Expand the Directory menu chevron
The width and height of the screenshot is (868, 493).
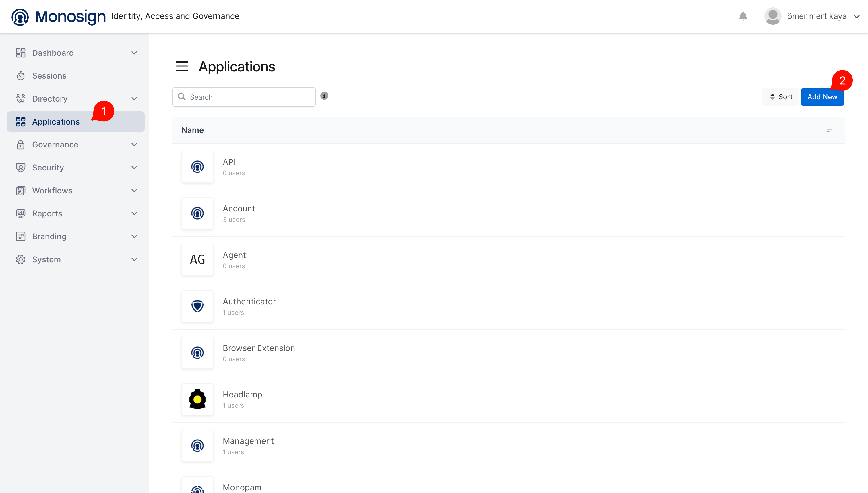[x=134, y=99]
